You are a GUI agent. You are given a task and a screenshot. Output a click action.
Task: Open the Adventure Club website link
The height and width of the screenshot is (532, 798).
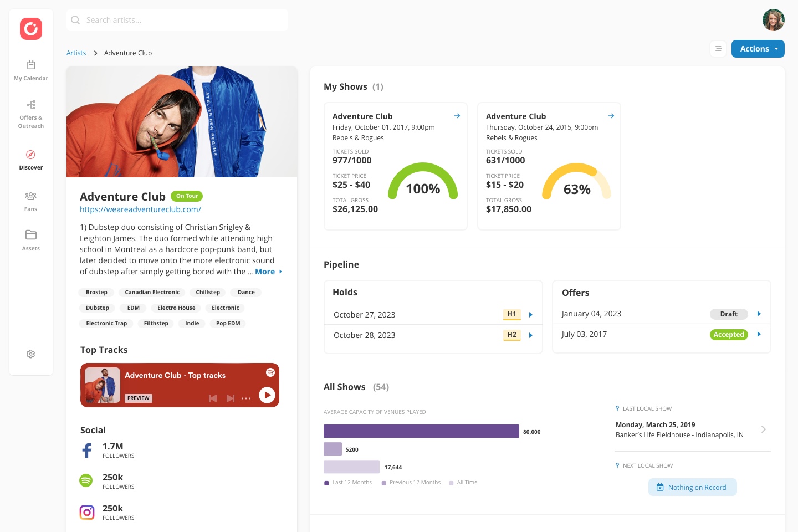(x=140, y=209)
